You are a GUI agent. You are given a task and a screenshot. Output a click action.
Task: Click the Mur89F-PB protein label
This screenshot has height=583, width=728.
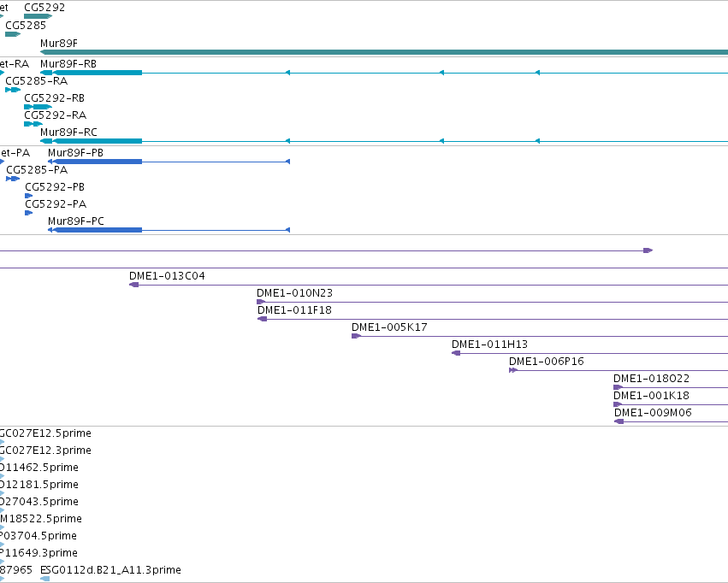point(75,153)
